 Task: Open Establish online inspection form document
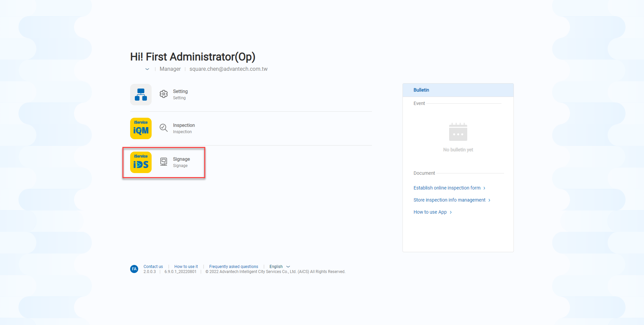449,188
